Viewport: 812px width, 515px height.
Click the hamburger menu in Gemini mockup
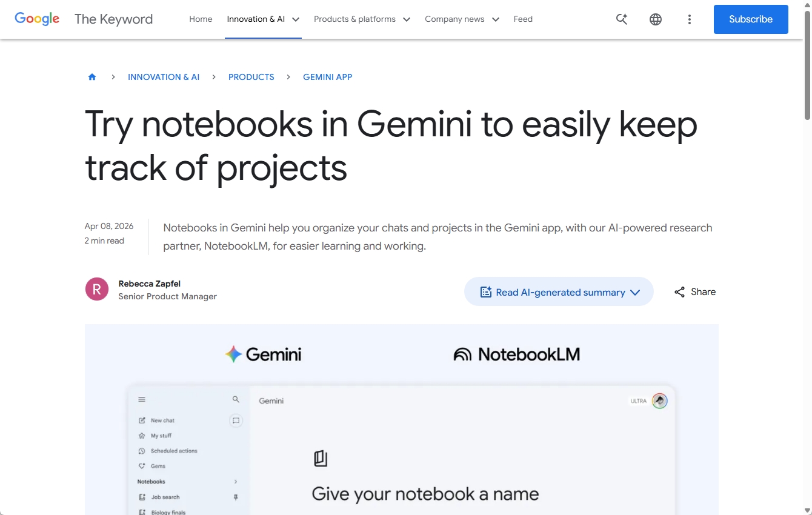[142, 399]
